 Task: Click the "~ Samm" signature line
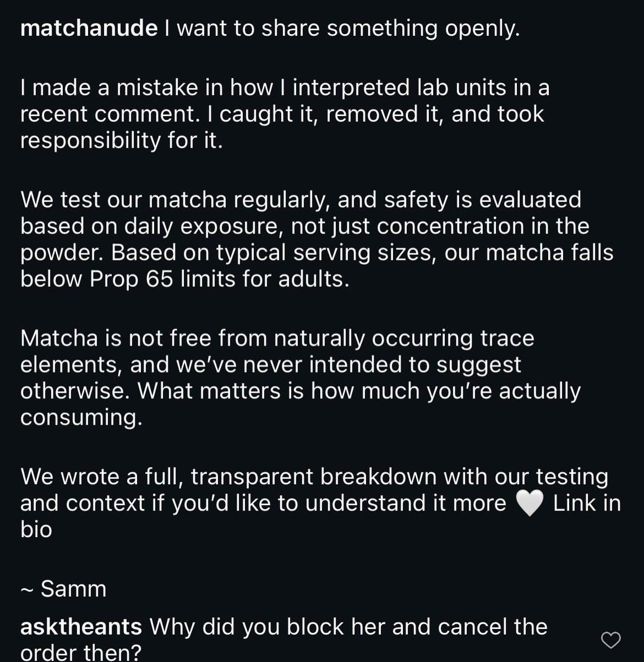pyautogui.click(x=63, y=589)
